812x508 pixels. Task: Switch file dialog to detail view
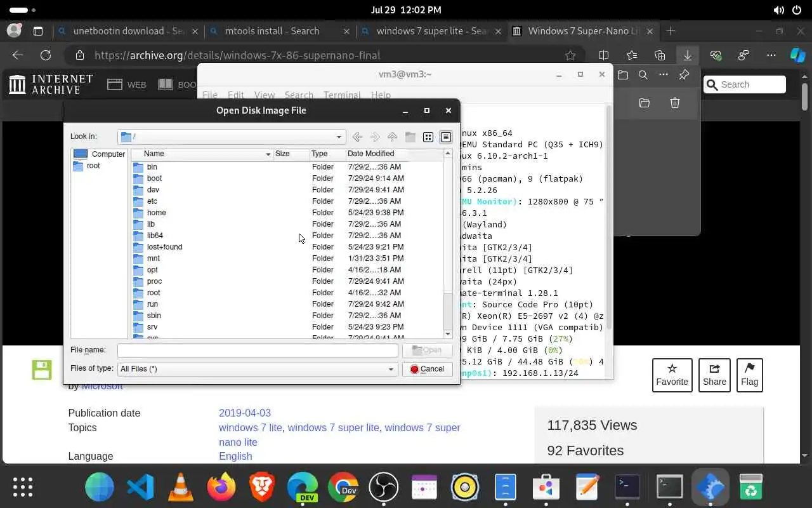point(446,137)
